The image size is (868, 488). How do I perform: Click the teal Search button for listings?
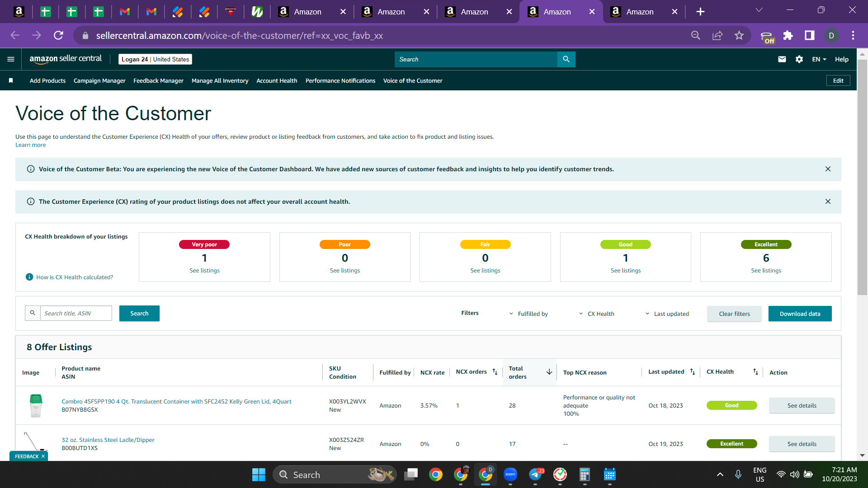click(139, 313)
